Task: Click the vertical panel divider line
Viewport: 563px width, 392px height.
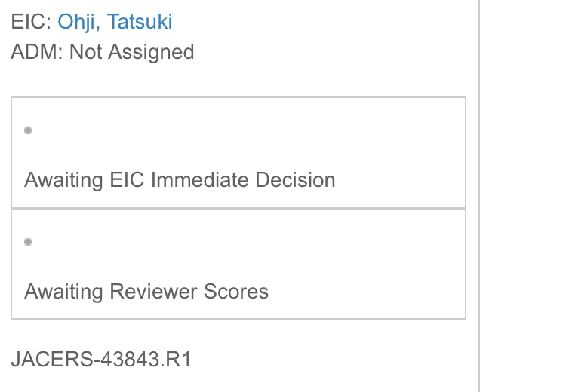Action: pos(479,196)
